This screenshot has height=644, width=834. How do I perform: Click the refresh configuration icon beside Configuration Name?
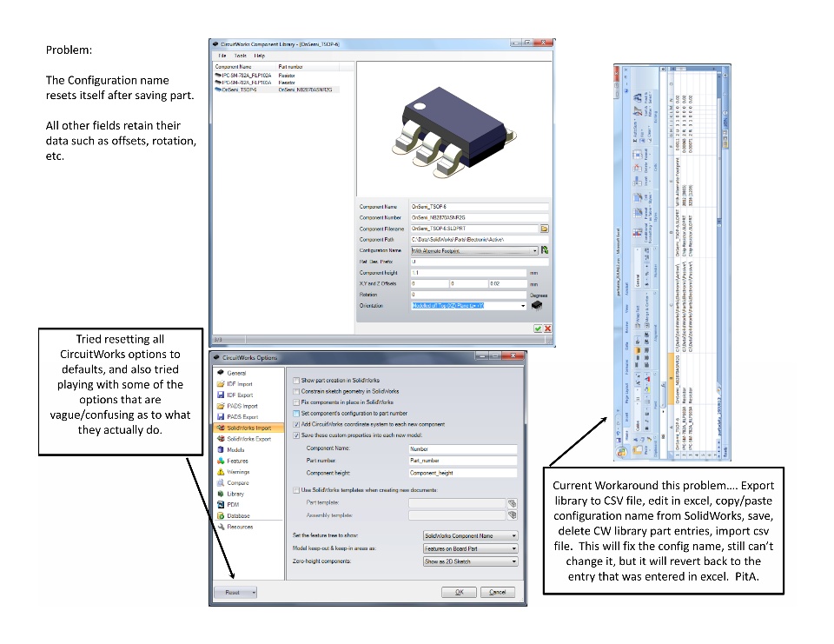click(x=545, y=250)
